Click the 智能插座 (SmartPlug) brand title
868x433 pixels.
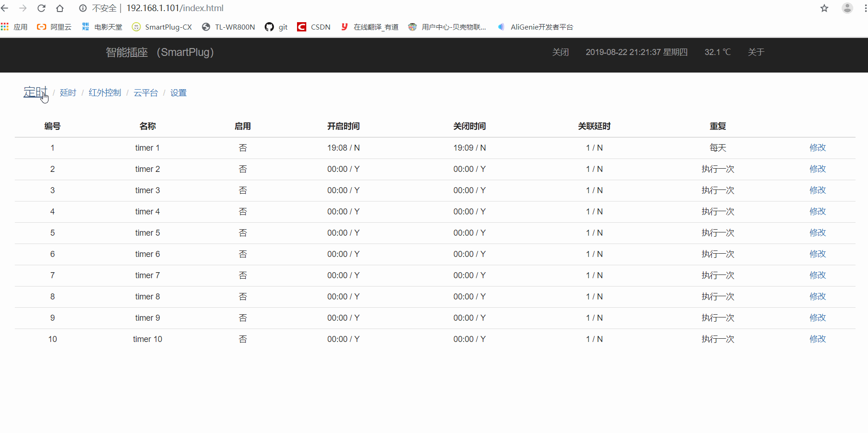160,52
